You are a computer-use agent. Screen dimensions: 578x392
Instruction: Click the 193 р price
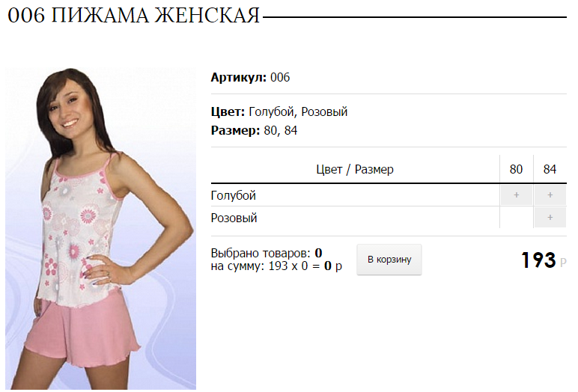point(544,260)
